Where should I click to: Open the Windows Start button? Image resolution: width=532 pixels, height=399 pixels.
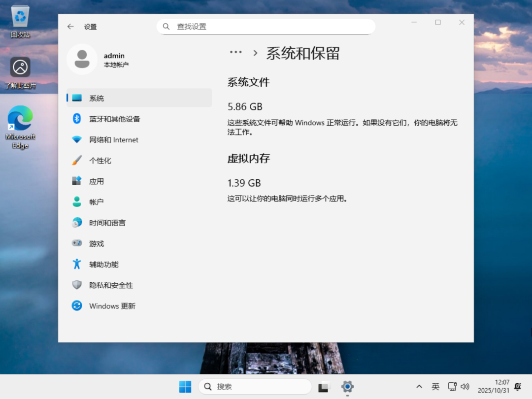pyautogui.click(x=185, y=387)
